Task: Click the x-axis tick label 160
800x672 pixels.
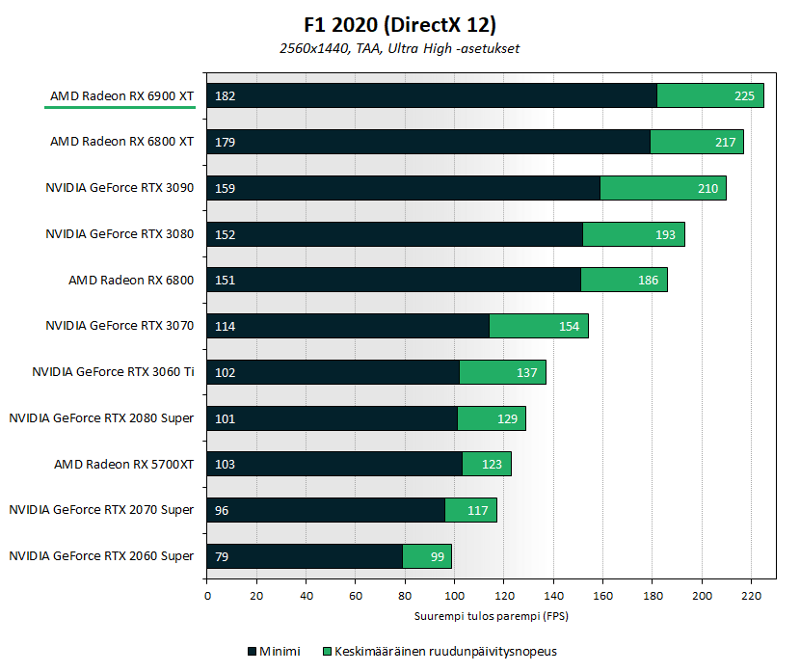Action: 602,596
